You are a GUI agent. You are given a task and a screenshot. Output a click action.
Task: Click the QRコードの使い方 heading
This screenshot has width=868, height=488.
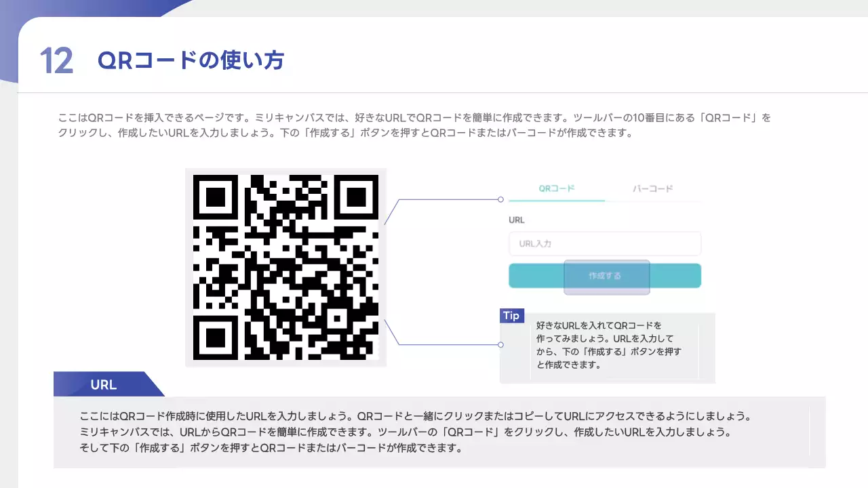pyautogui.click(x=191, y=60)
